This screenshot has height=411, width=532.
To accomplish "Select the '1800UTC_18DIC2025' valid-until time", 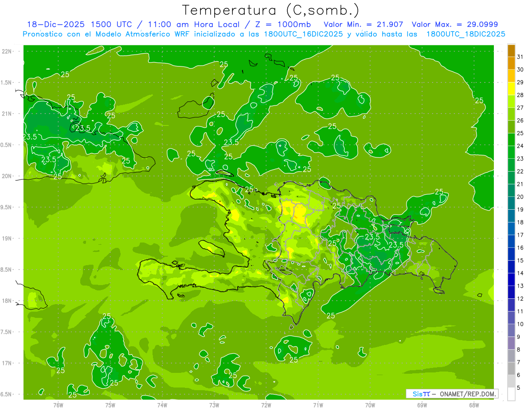I will [465, 34].
